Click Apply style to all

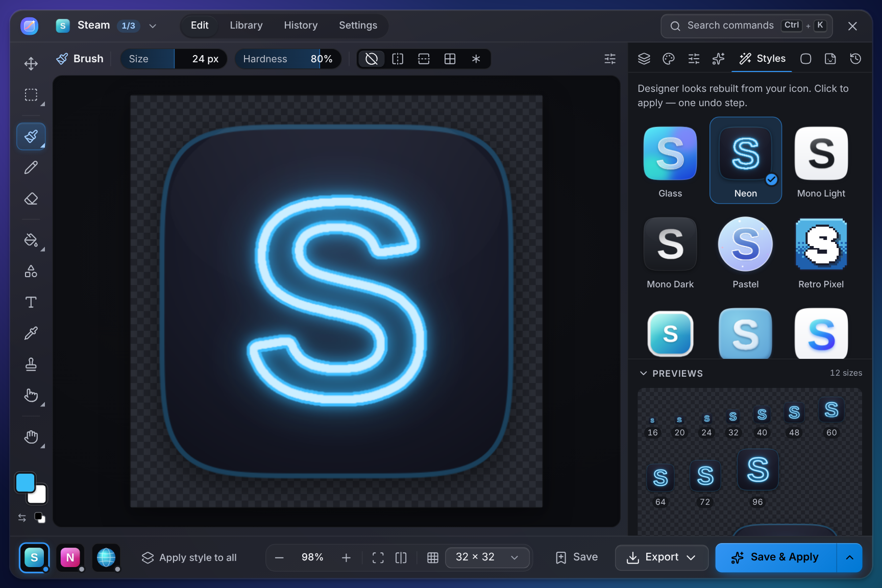[x=189, y=557]
